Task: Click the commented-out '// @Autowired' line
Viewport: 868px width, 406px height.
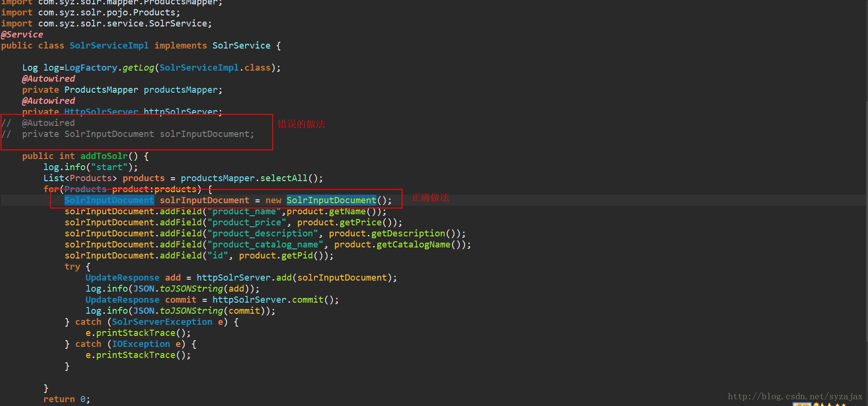Action: (x=38, y=123)
